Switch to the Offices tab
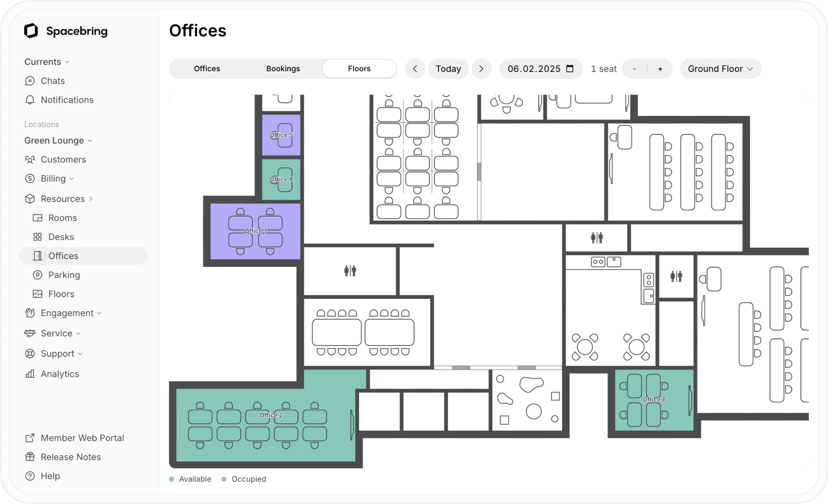Screen dimensions: 828x504 pyautogui.click(x=207, y=69)
